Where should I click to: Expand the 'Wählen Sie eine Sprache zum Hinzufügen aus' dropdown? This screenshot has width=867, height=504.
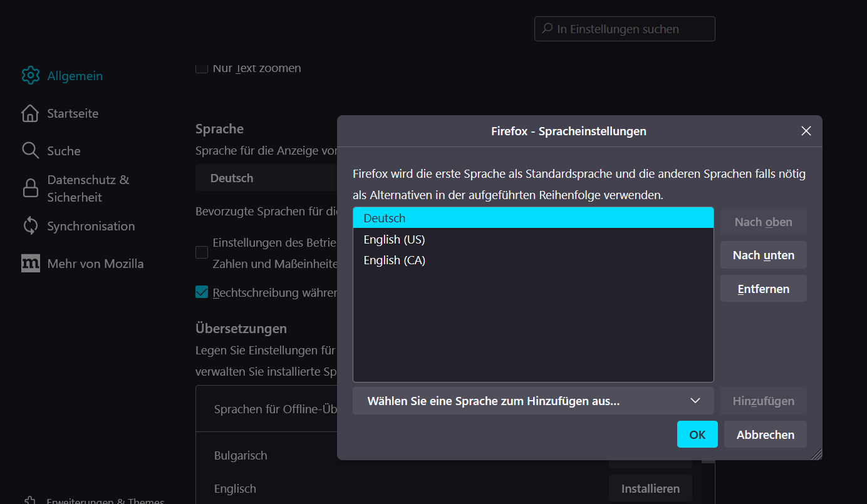[x=533, y=401]
